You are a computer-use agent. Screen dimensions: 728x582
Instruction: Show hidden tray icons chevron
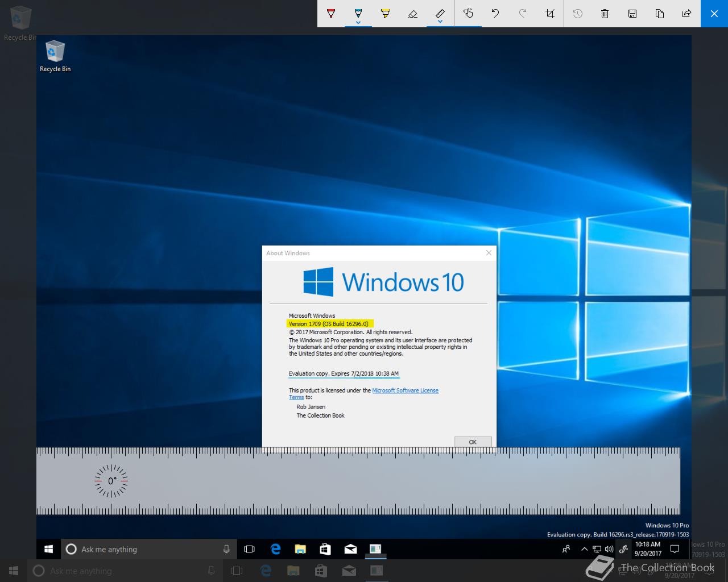tap(584, 549)
